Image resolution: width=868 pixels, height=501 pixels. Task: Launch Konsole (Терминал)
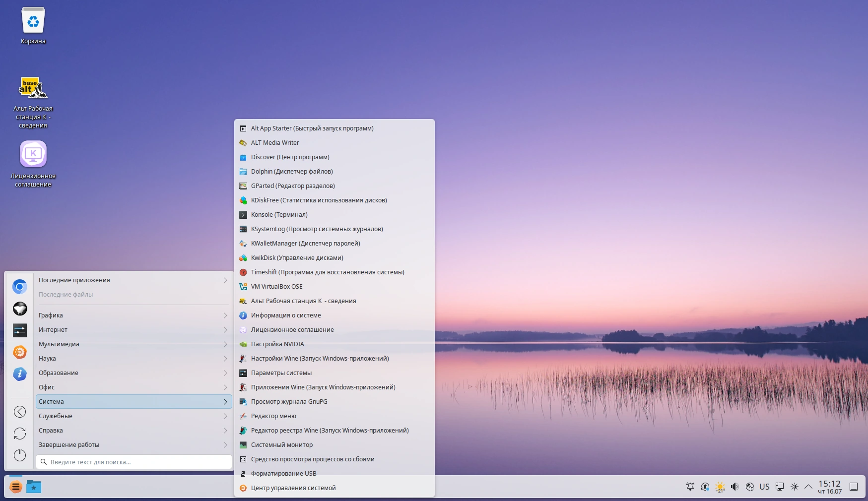point(334,215)
